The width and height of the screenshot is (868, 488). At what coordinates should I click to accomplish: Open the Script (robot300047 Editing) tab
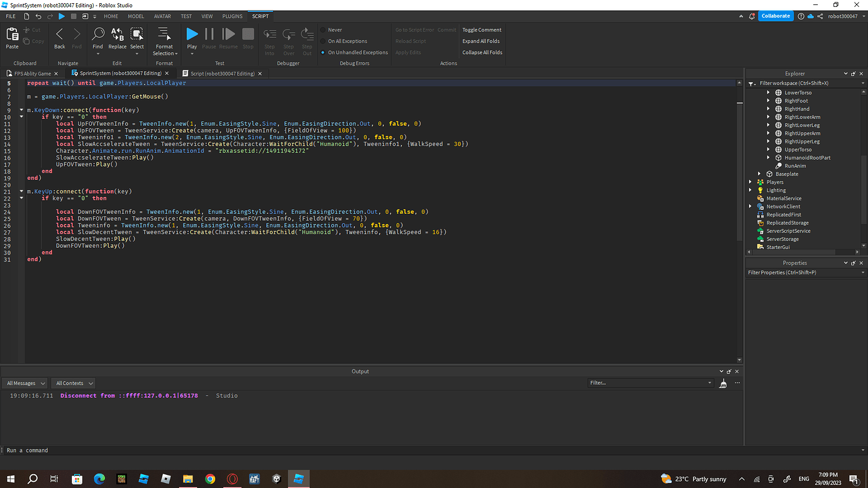[x=223, y=74]
